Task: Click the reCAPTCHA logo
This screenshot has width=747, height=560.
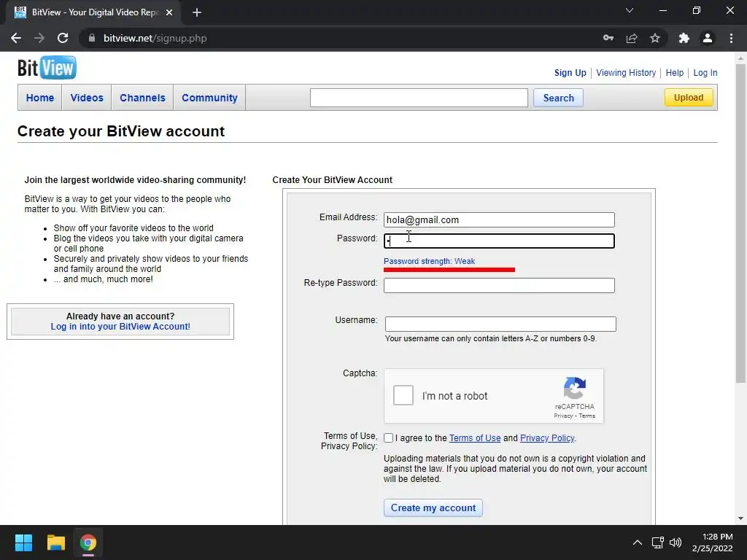Action: click(x=575, y=388)
